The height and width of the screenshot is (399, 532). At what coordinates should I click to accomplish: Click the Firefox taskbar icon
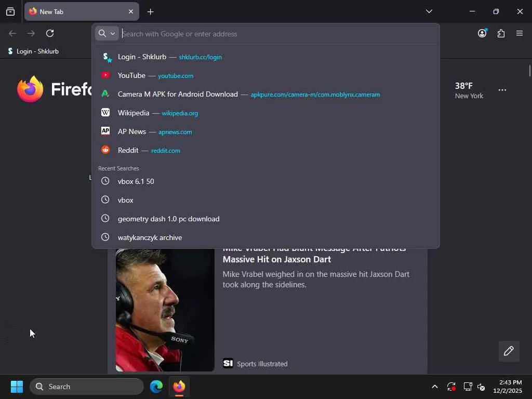(179, 387)
